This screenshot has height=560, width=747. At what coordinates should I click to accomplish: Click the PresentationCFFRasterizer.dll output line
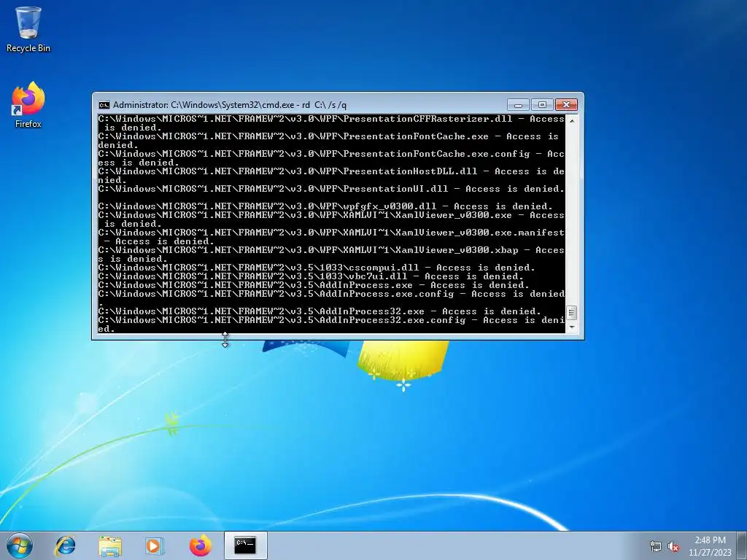point(332,122)
